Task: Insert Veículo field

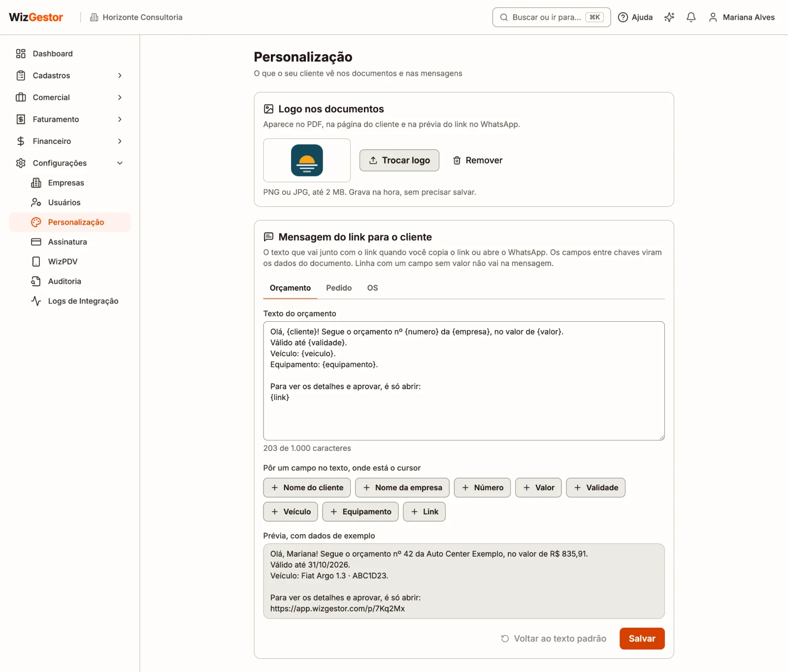Action: (x=291, y=512)
